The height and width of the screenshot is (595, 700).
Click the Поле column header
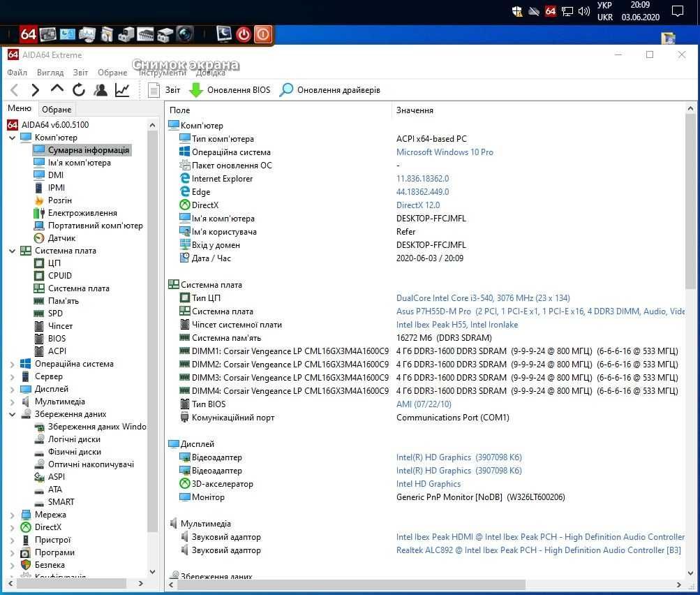coord(180,110)
